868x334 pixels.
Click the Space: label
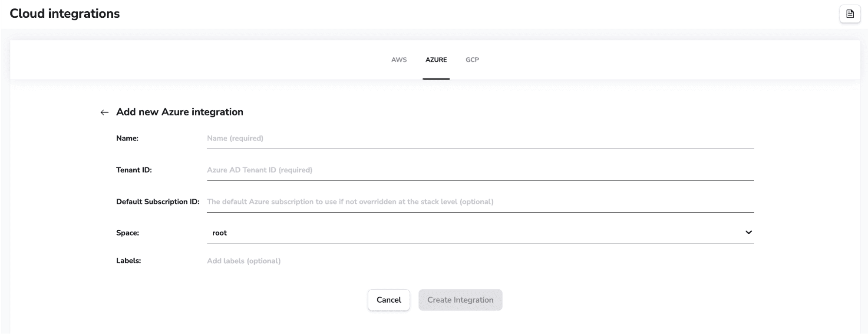click(128, 233)
